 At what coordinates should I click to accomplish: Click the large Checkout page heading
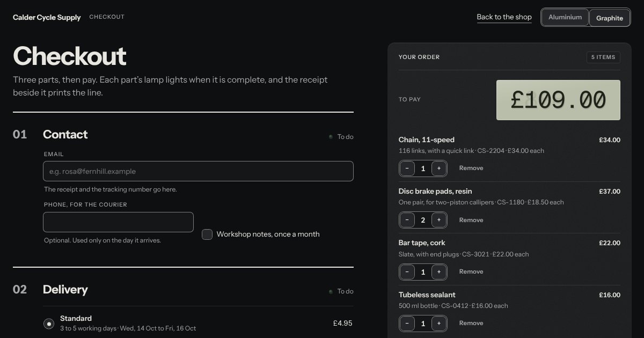[70, 56]
